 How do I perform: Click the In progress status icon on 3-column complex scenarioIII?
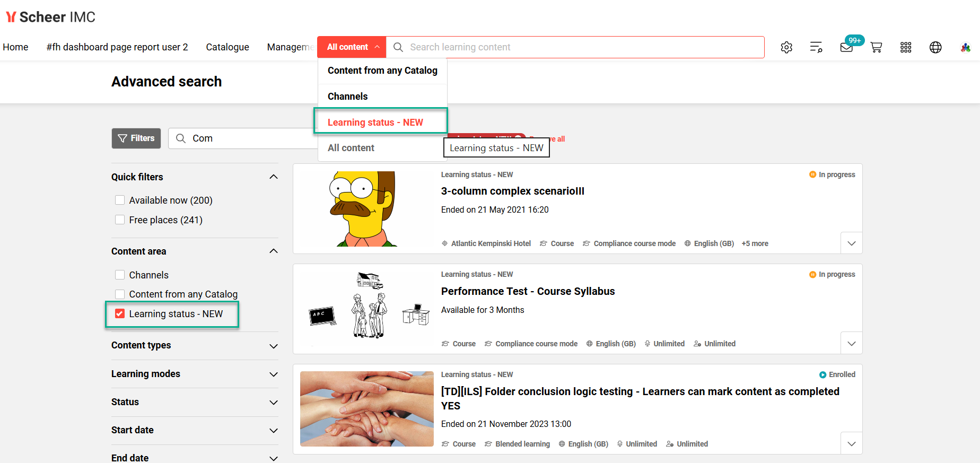click(x=812, y=174)
